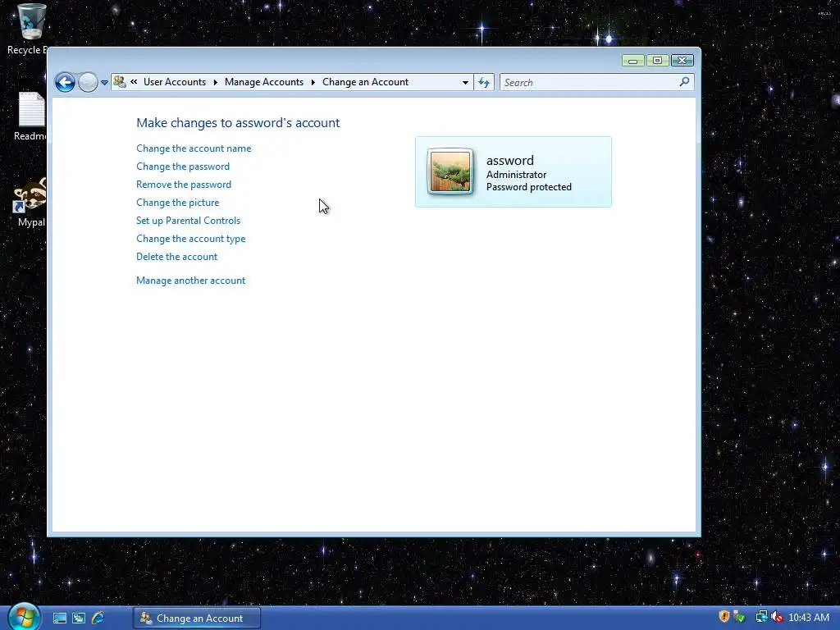The image size is (840, 630).
Task: Open Manage another account link
Action: click(190, 281)
